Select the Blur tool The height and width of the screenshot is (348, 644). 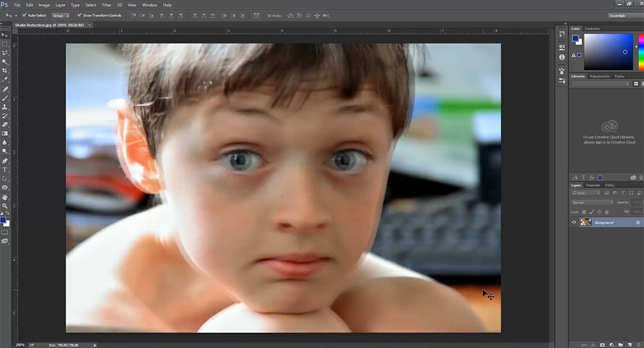pyautogui.click(x=5, y=142)
